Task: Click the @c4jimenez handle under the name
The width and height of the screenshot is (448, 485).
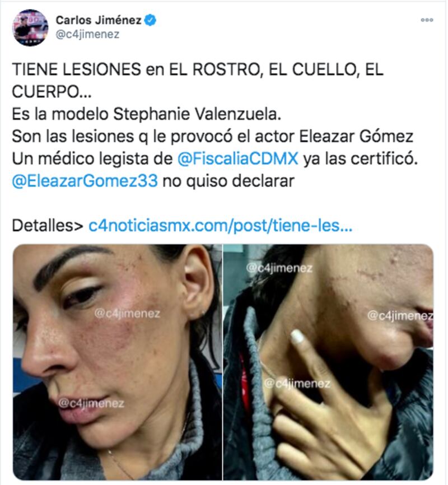Action: [87, 34]
